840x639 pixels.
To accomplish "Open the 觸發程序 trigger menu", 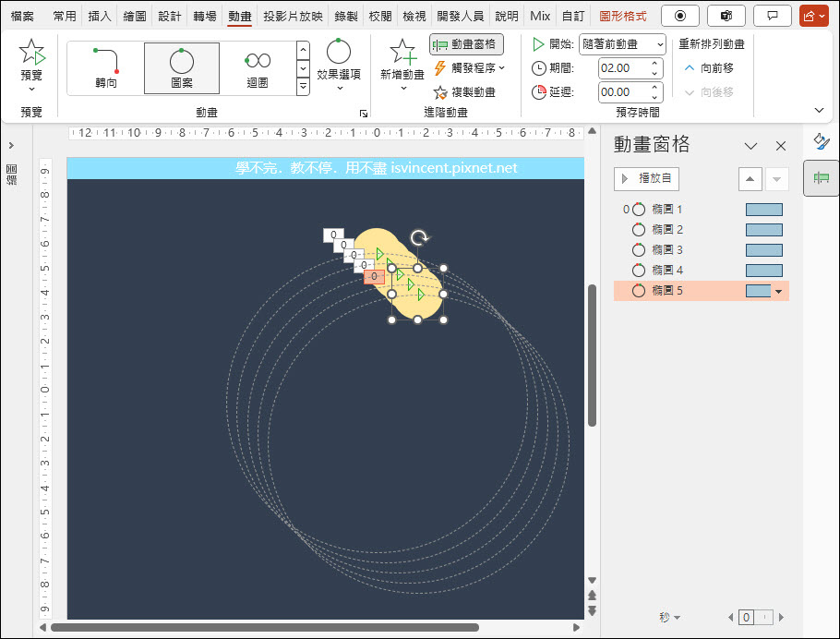I will (470, 68).
